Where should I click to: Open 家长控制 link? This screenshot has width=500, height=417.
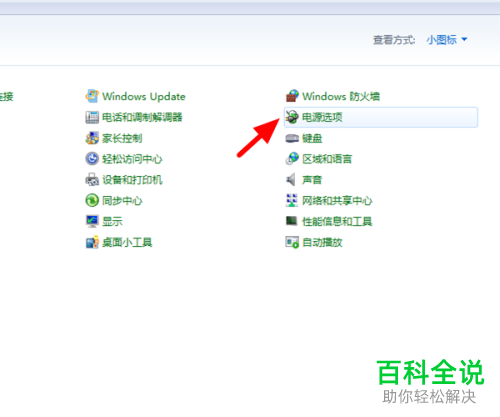tap(122, 138)
